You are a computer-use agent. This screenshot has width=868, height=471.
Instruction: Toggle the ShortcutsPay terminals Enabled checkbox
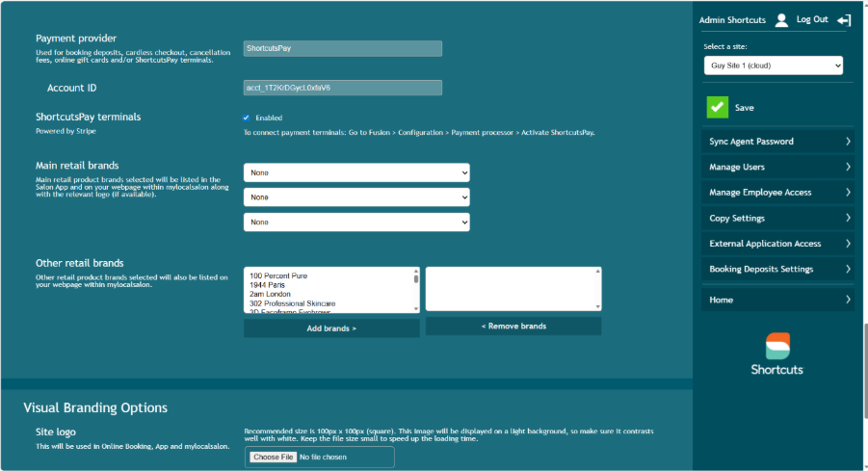pos(247,118)
